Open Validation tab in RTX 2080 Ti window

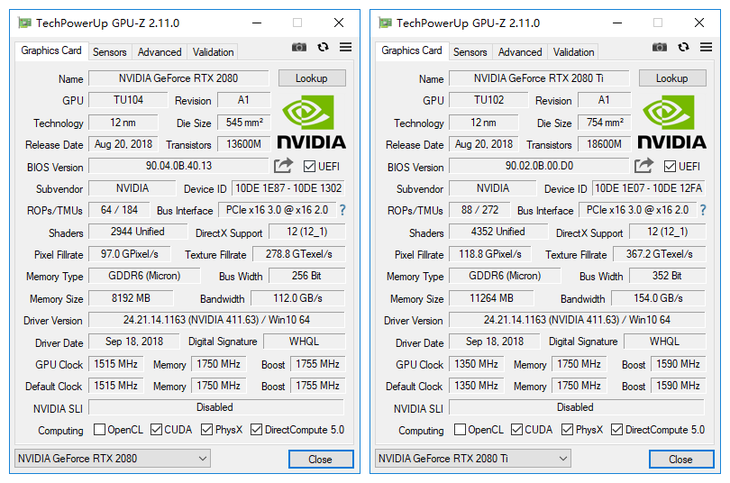coord(574,52)
